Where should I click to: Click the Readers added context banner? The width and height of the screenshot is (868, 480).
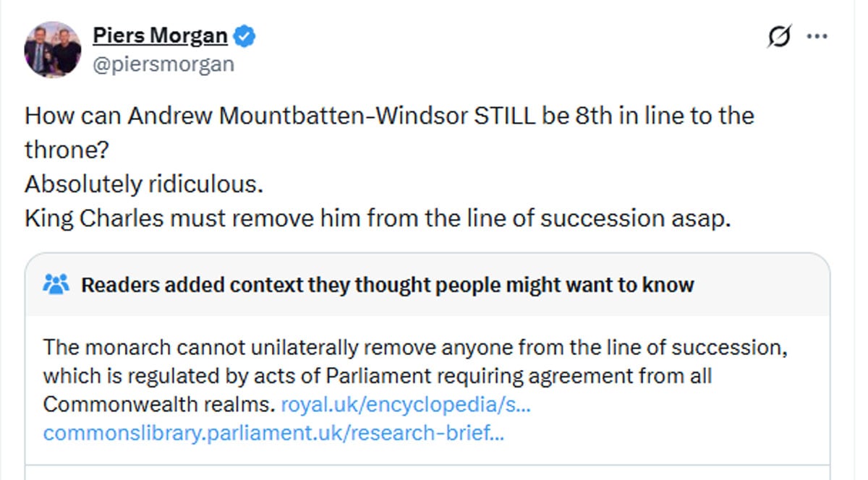[x=383, y=284]
